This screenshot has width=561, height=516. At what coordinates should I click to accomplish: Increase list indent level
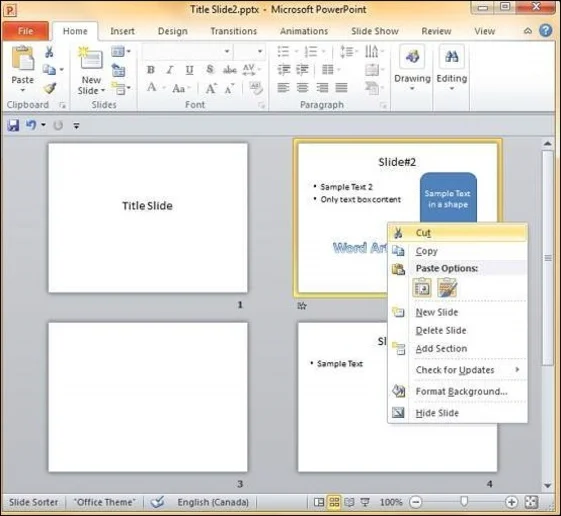pos(303,69)
